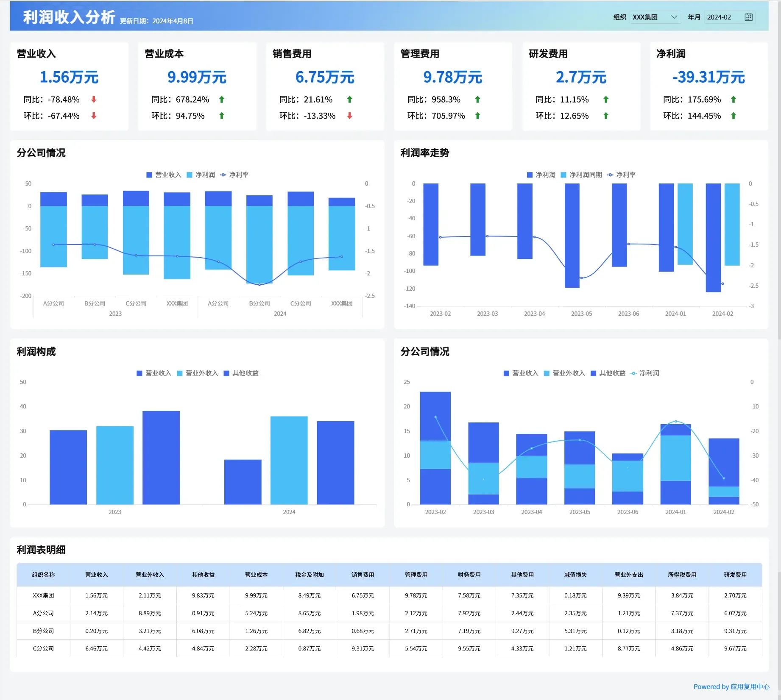Click the green up arrow beside 研发费用 同比
This screenshot has width=781, height=700.
[606, 99]
